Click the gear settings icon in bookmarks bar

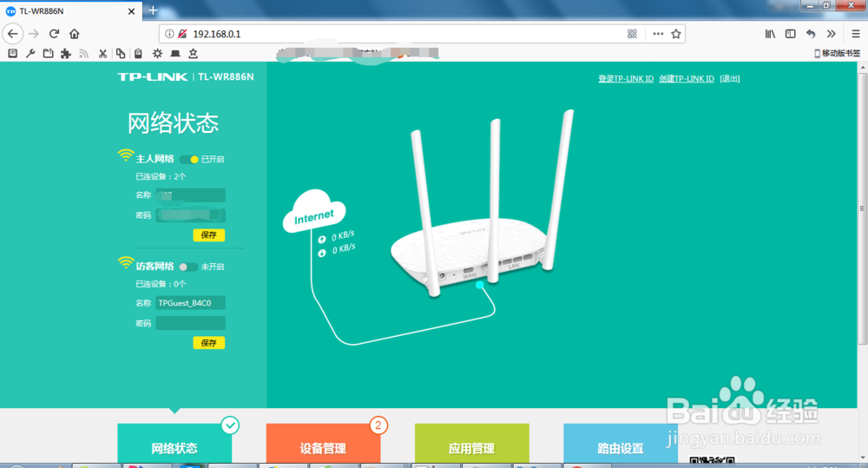158,53
